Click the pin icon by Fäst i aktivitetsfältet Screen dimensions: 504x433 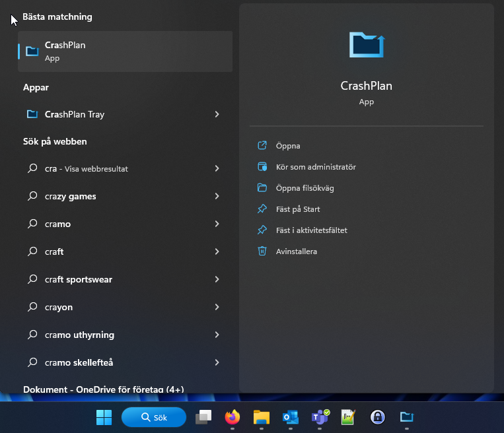click(x=262, y=230)
